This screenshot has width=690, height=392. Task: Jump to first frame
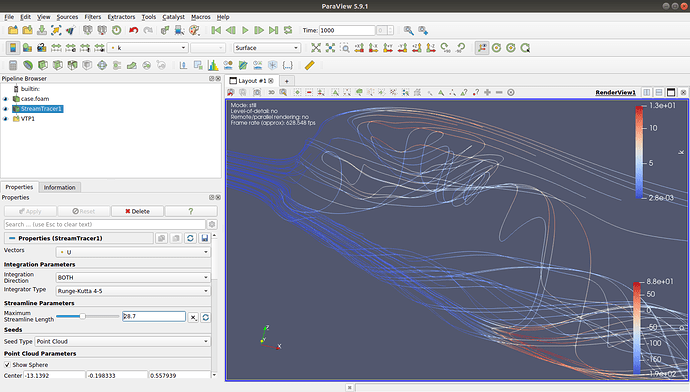pos(216,30)
